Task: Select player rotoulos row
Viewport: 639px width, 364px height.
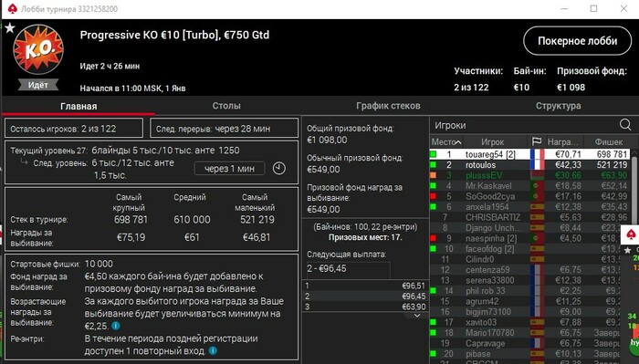Action: [x=529, y=165]
